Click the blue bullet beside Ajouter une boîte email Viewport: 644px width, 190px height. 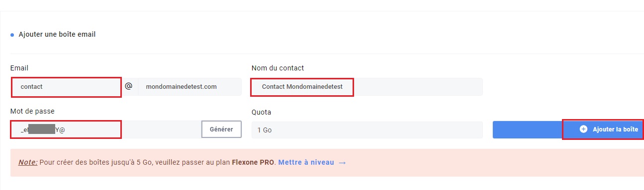coord(12,35)
